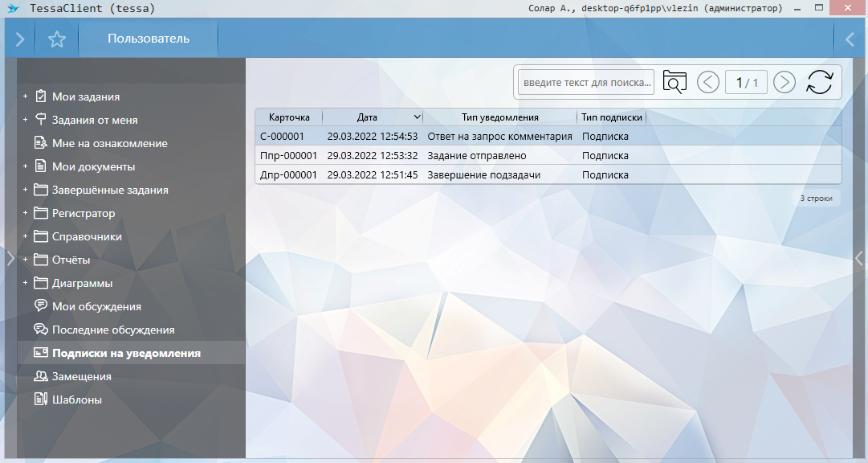Go to next page arrow

point(784,82)
